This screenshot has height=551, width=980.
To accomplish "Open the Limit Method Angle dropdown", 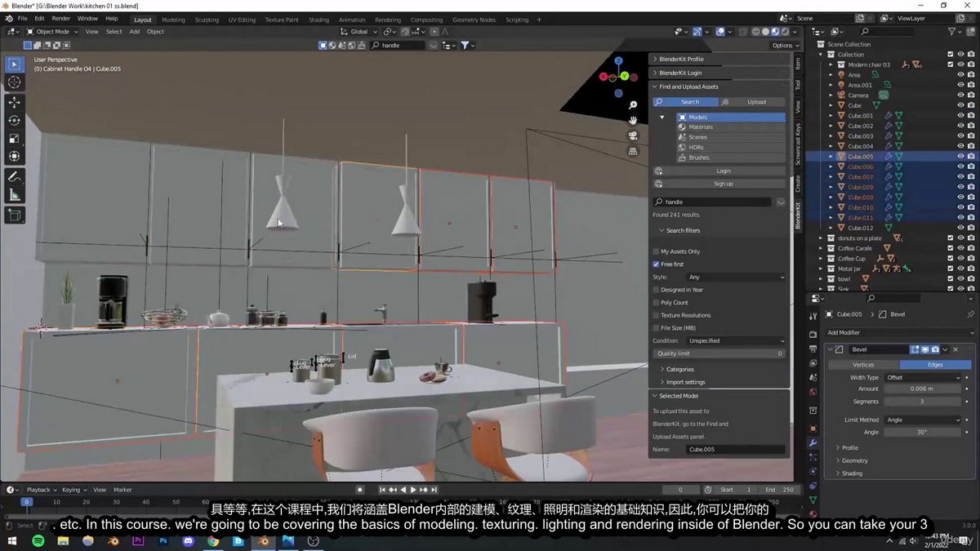I will [x=923, y=420].
